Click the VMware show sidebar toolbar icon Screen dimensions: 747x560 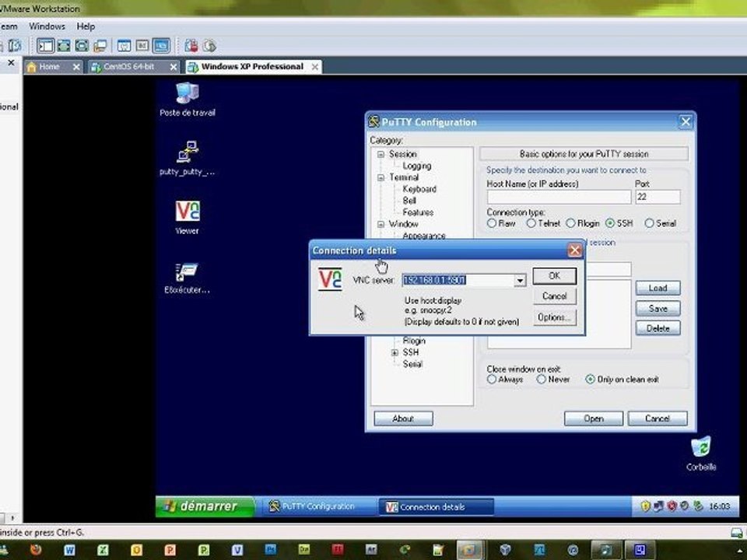pos(46,46)
